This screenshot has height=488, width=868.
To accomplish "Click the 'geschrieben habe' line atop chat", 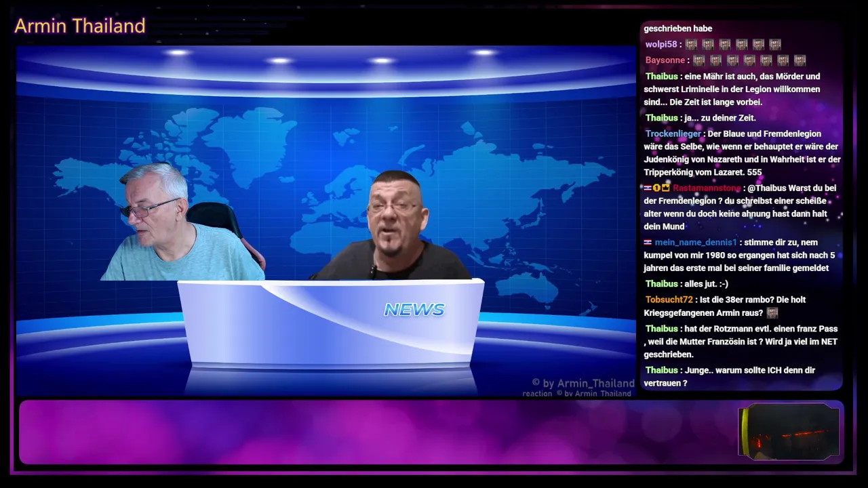I will click(678, 28).
